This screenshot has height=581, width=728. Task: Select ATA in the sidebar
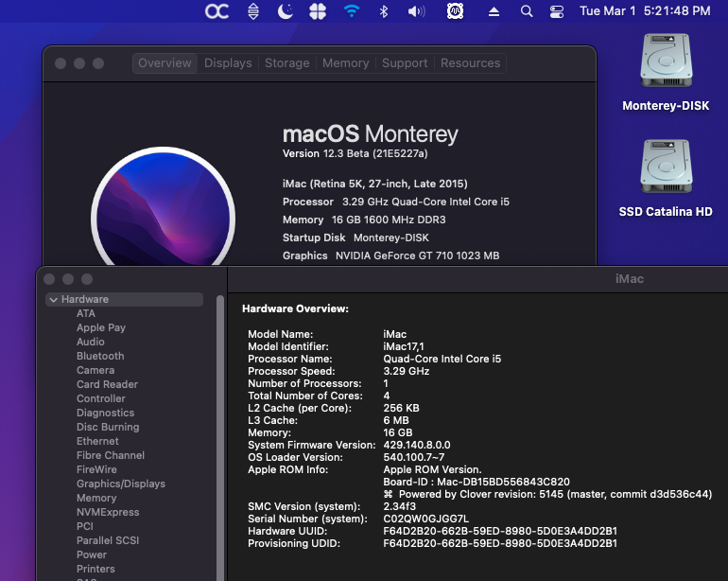pos(86,314)
